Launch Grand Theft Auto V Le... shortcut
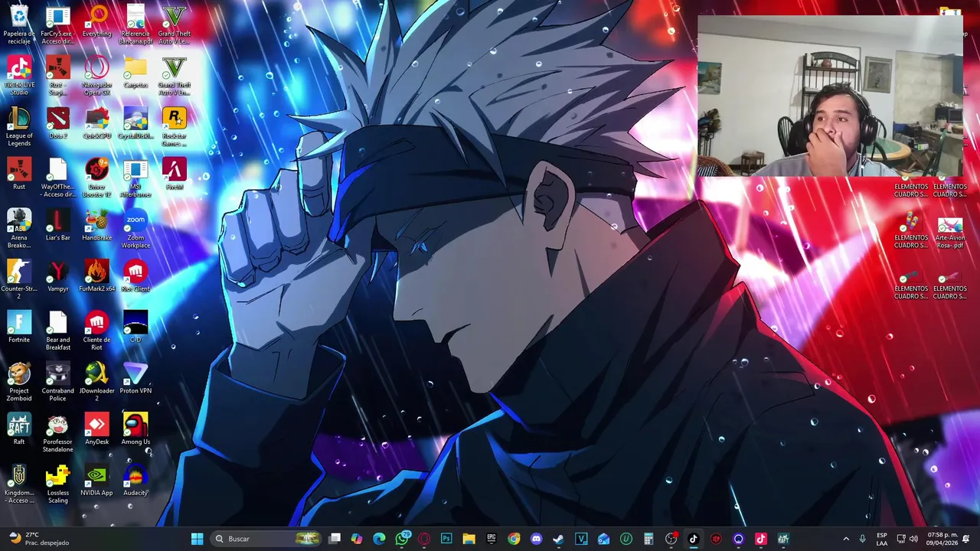Image resolution: width=980 pixels, height=551 pixels. (175, 24)
